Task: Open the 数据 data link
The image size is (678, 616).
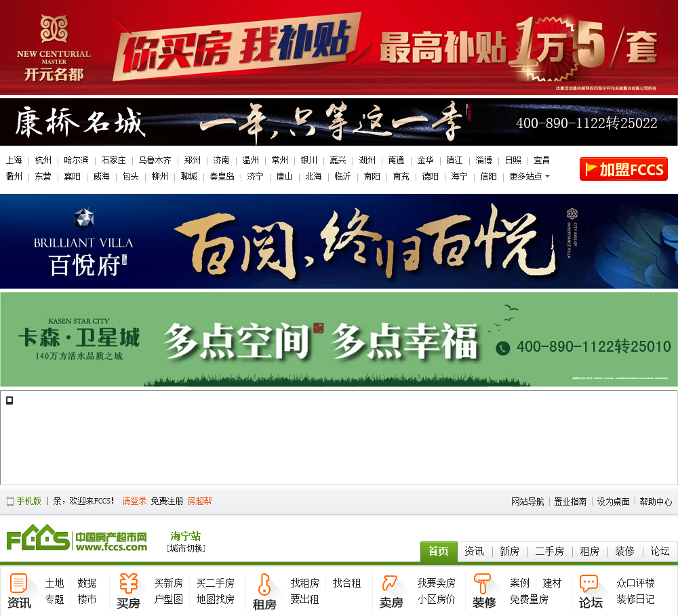Action: coord(87,583)
